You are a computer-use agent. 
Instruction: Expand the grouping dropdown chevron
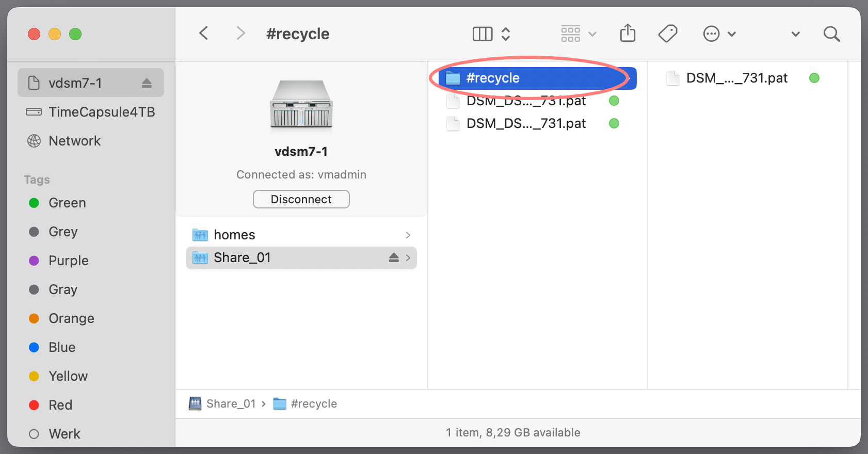tap(592, 34)
